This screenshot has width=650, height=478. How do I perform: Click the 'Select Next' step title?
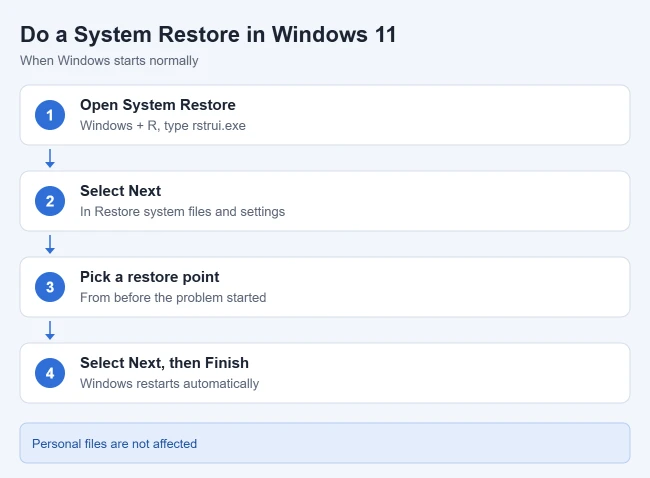pos(121,191)
